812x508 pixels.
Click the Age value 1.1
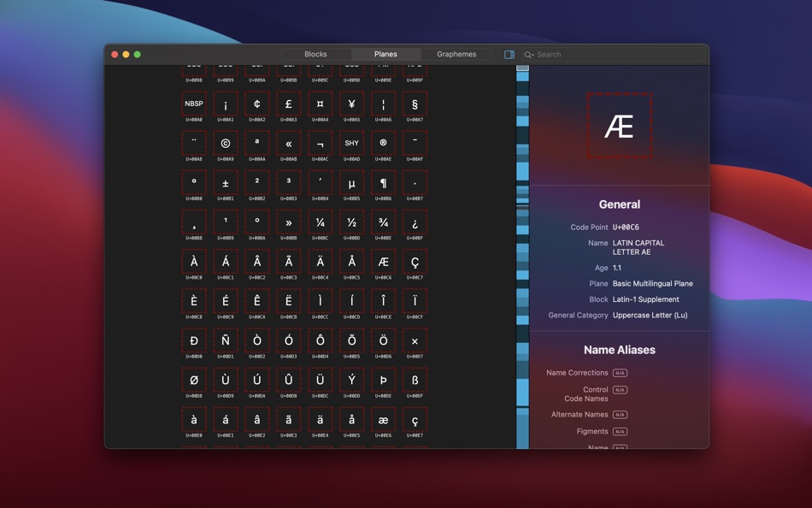coord(617,268)
